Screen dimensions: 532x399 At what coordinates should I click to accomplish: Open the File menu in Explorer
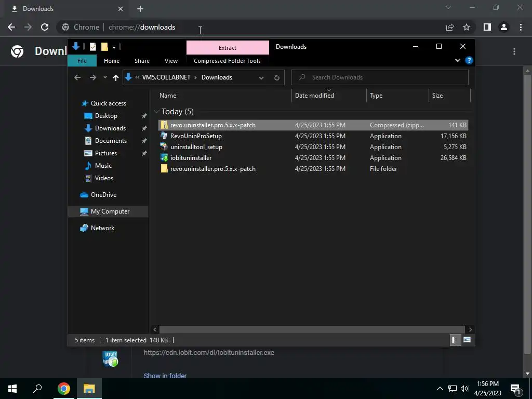coord(82,61)
